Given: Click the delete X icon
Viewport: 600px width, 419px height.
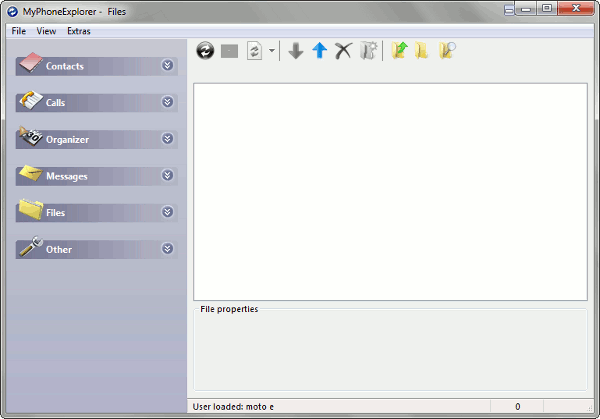Looking at the screenshot, I should 343,51.
